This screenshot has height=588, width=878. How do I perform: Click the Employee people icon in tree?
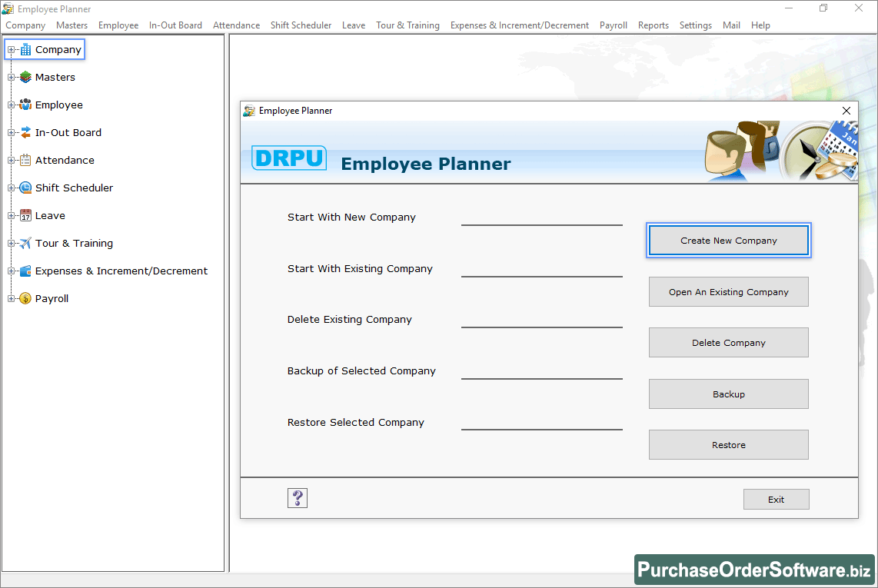pyautogui.click(x=26, y=105)
